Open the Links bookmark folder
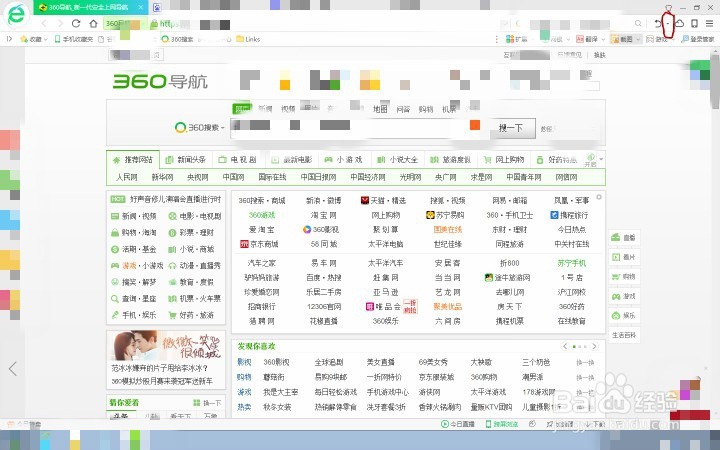Viewport: 720px width, 450px height. tap(248, 39)
